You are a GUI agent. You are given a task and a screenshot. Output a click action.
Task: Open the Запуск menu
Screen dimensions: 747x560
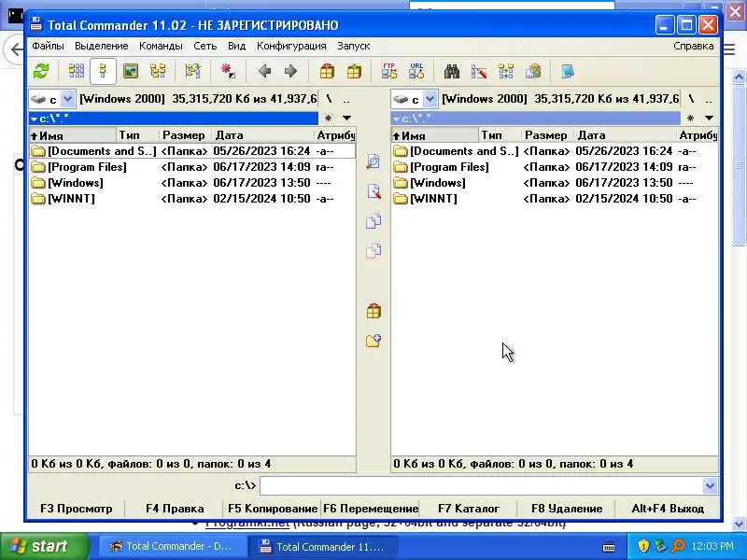click(x=354, y=46)
